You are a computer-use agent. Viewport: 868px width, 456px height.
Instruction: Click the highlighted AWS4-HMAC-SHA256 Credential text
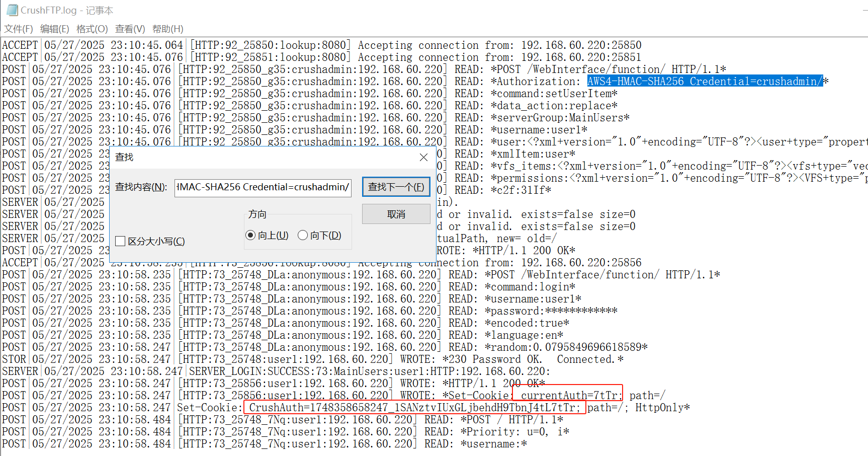pyautogui.click(x=704, y=82)
